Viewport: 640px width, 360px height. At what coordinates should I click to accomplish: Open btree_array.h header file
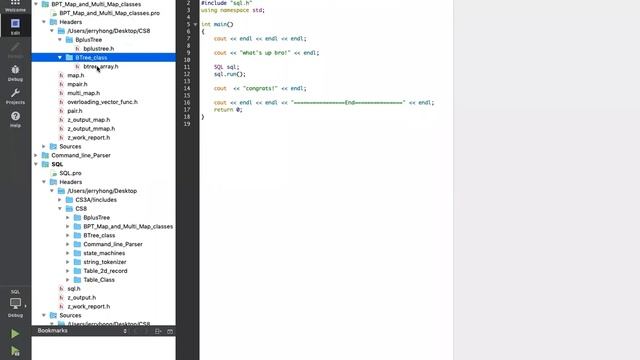(x=101, y=67)
